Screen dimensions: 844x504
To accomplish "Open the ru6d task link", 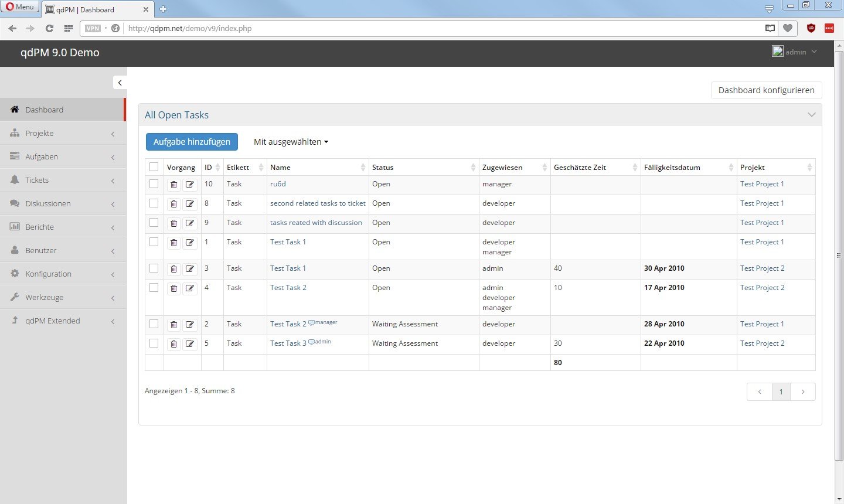I will (278, 184).
